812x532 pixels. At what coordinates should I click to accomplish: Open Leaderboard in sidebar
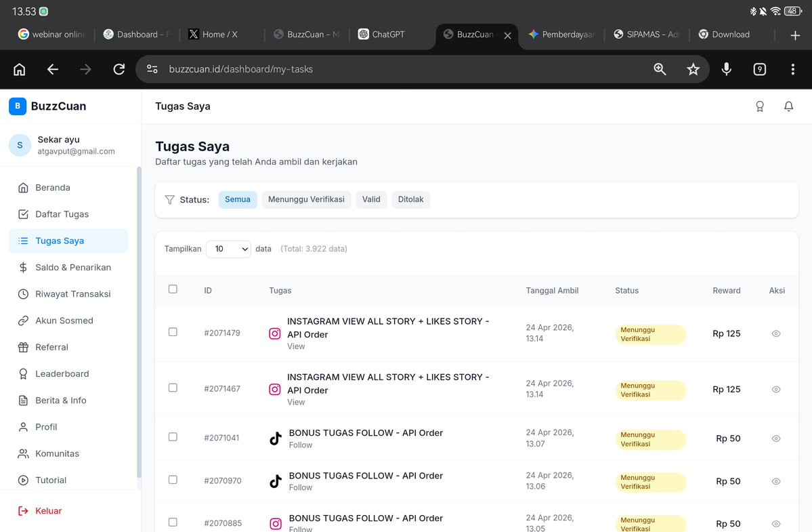[x=68, y=373]
